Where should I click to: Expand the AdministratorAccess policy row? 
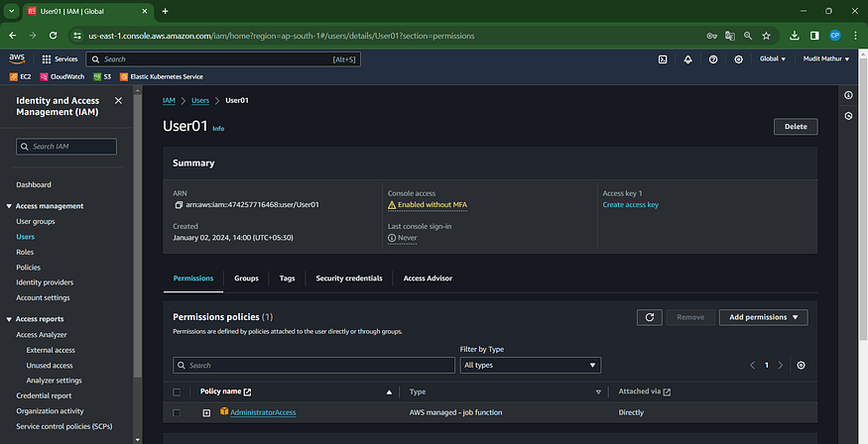coord(206,413)
